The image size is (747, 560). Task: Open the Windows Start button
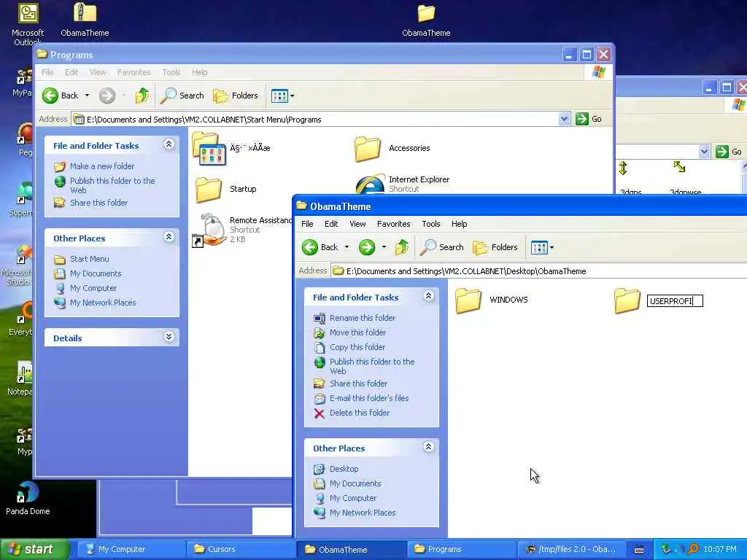point(35,550)
